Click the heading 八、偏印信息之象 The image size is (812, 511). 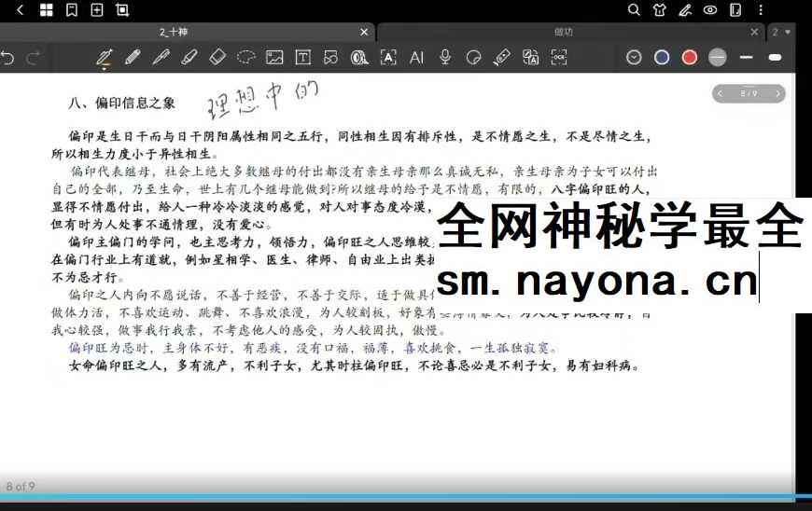(121, 103)
